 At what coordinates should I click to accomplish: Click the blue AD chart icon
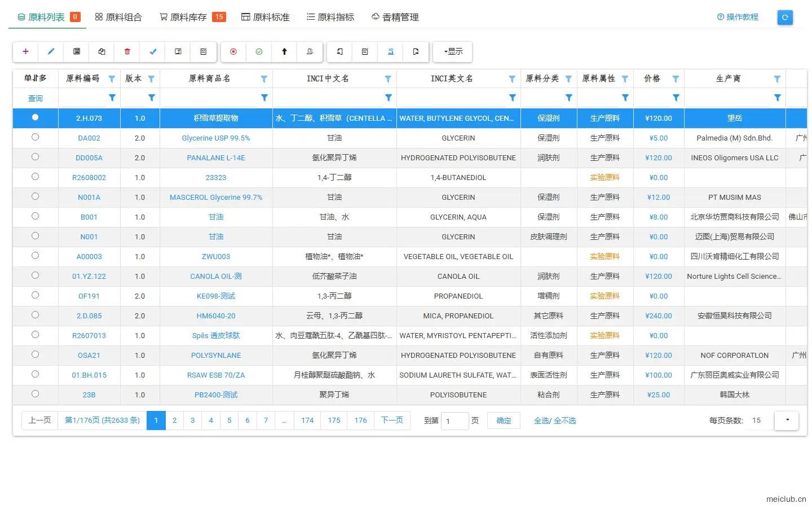coord(391,51)
